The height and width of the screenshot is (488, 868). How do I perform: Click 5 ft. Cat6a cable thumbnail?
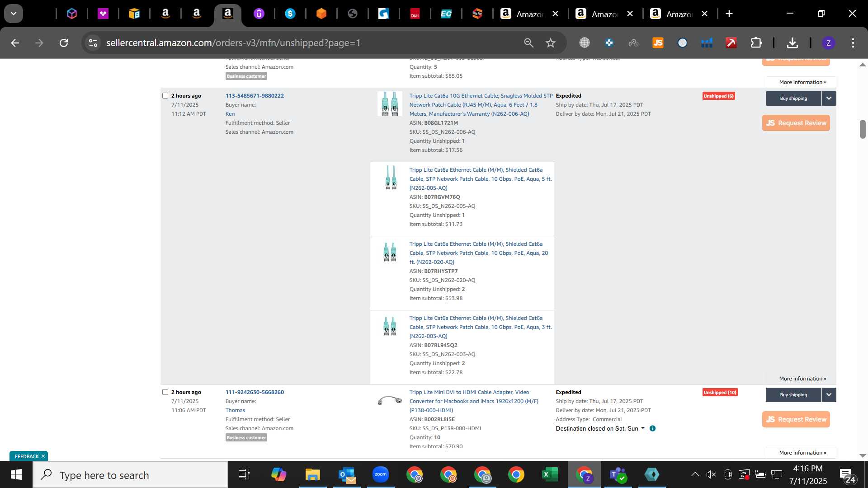[391, 177]
